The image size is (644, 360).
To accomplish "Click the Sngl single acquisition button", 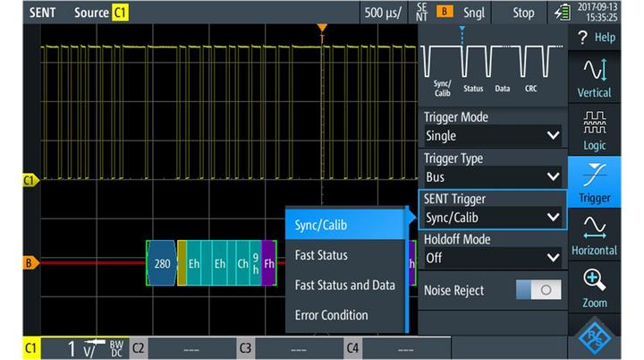I will (474, 13).
